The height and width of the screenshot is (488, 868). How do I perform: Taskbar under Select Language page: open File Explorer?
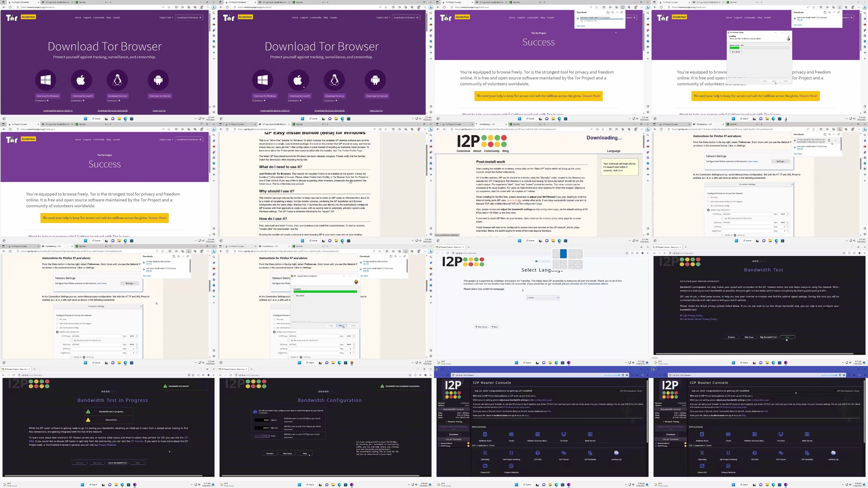click(550, 363)
